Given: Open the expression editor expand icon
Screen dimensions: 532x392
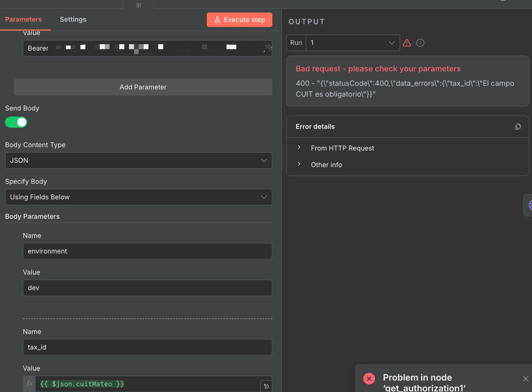Looking at the screenshot, I should [x=266, y=386].
